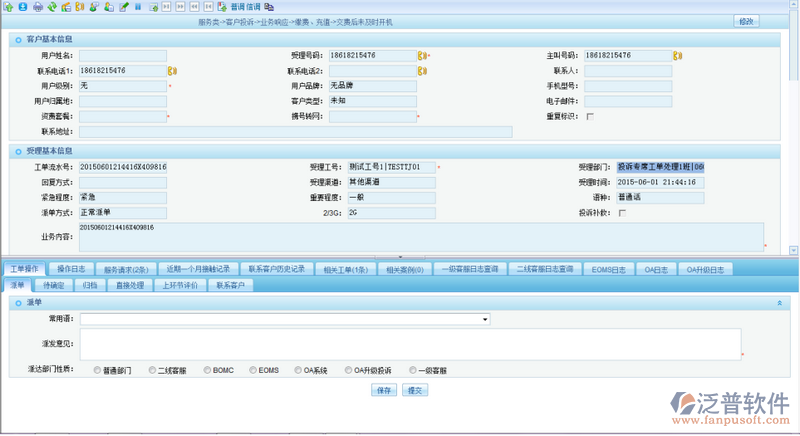Tick the 重复标识 checkbox
Screen dimensions: 800x436
pyautogui.click(x=590, y=116)
